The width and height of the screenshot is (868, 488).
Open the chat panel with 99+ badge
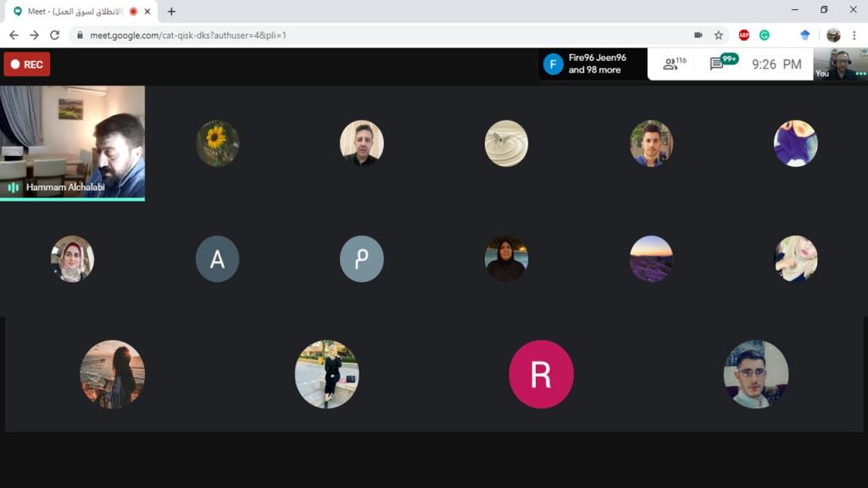[x=719, y=64]
